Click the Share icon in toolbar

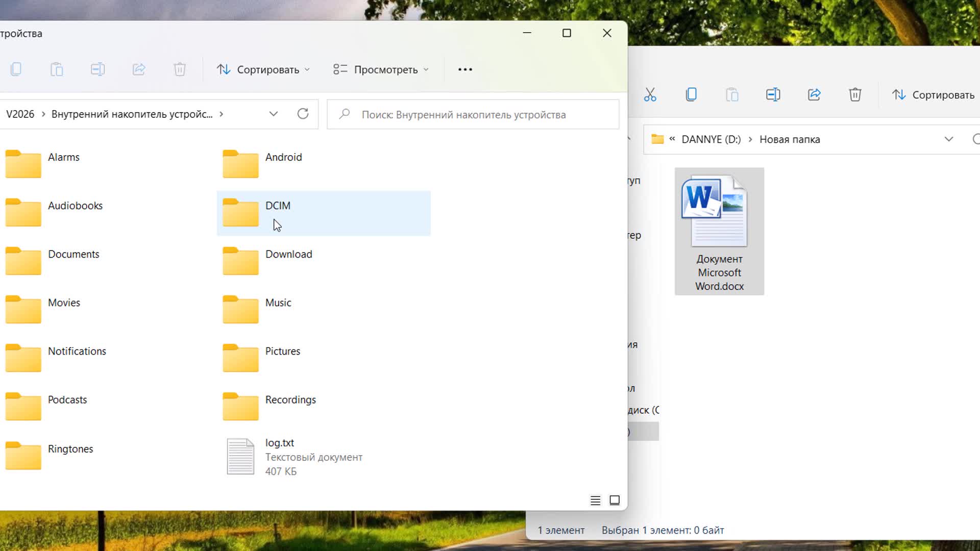139,69
